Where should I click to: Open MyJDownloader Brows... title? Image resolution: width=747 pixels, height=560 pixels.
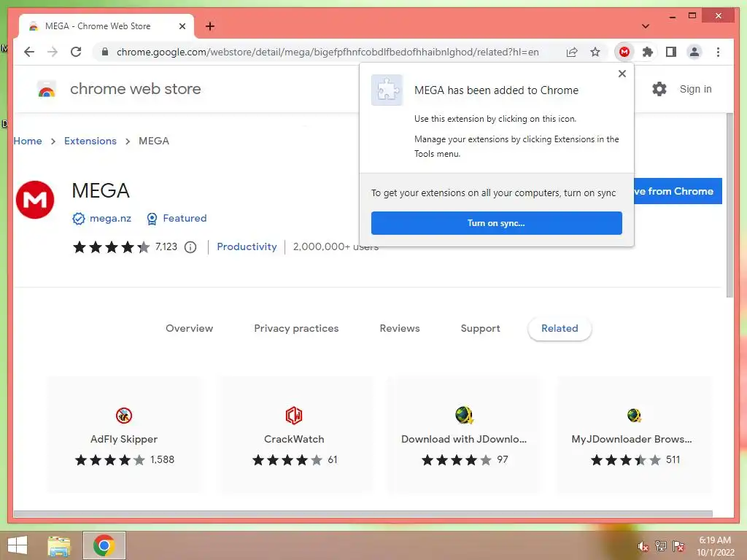(632, 439)
